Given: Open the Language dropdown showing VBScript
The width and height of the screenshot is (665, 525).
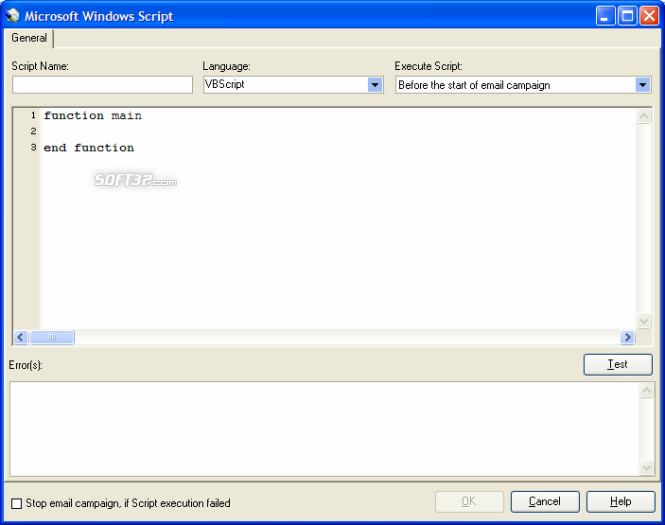Looking at the screenshot, I should [293, 85].
